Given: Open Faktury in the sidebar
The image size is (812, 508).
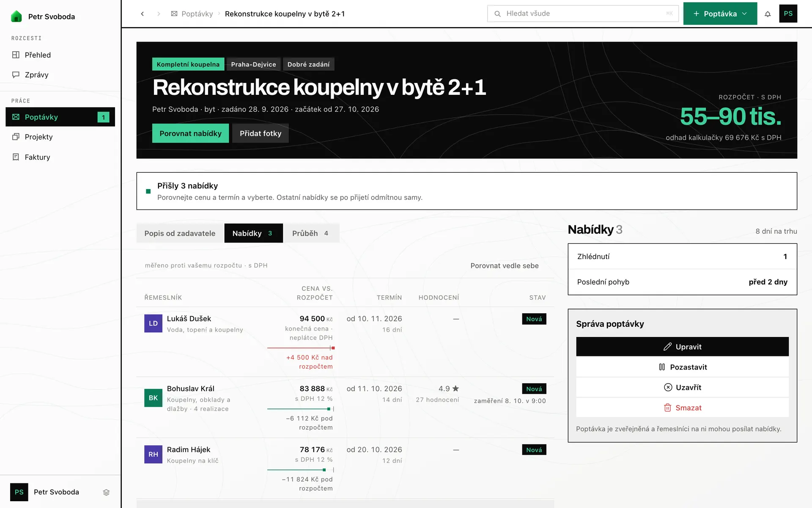Looking at the screenshot, I should tap(60, 157).
